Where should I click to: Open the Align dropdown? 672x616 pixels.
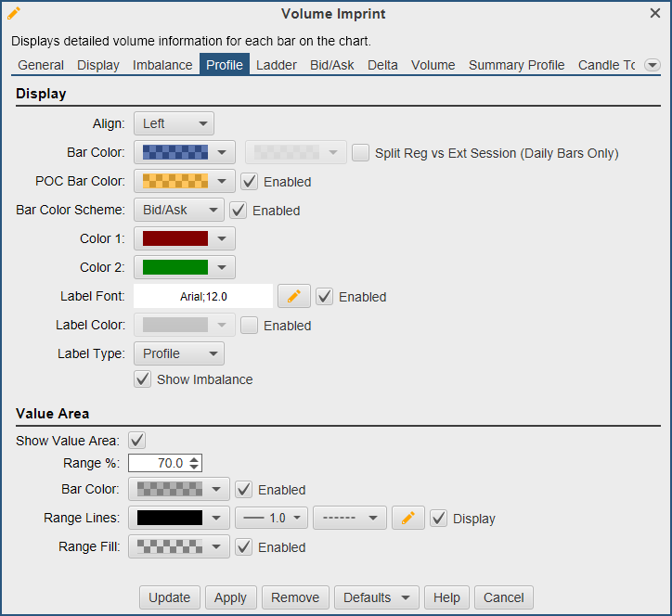174,123
